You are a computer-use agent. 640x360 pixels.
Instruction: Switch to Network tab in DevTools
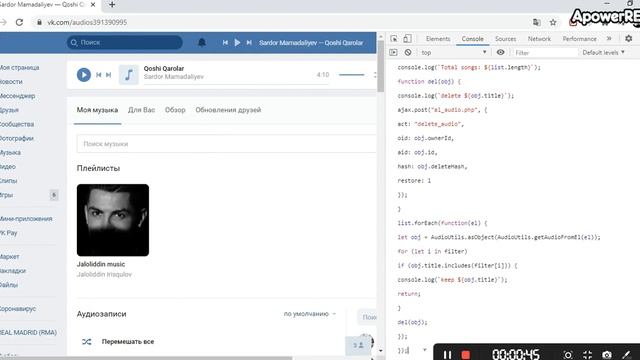539,39
